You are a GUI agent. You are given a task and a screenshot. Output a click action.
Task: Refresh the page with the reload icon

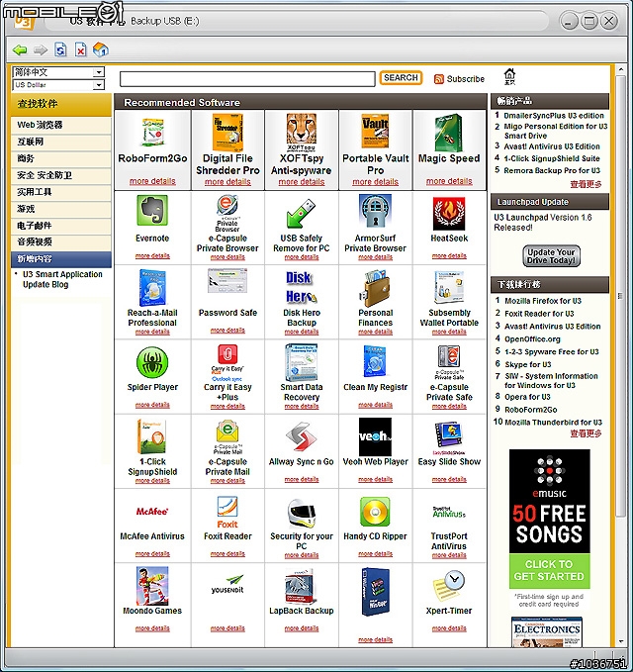click(x=60, y=49)
